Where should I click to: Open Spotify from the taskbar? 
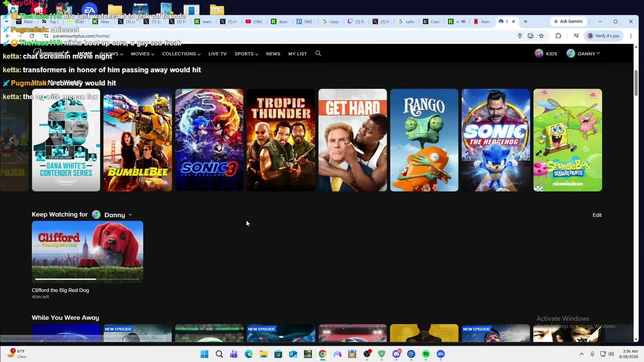[x=426, y=354]
